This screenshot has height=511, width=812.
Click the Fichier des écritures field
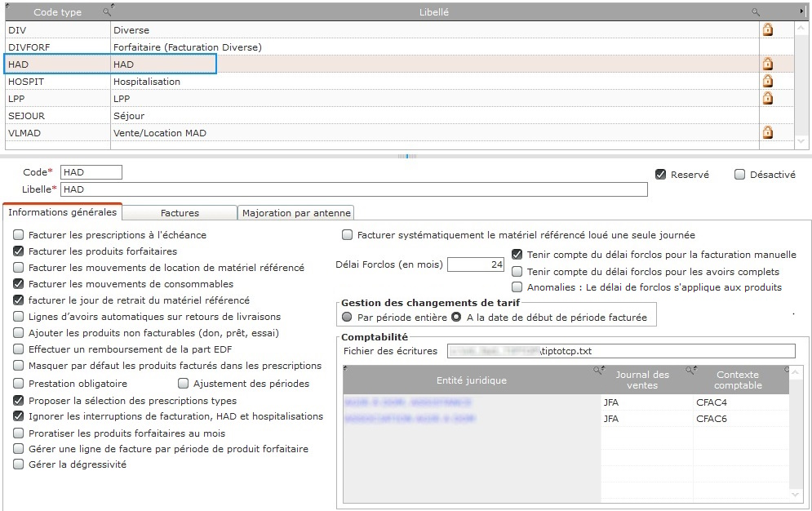pos(621,351)
